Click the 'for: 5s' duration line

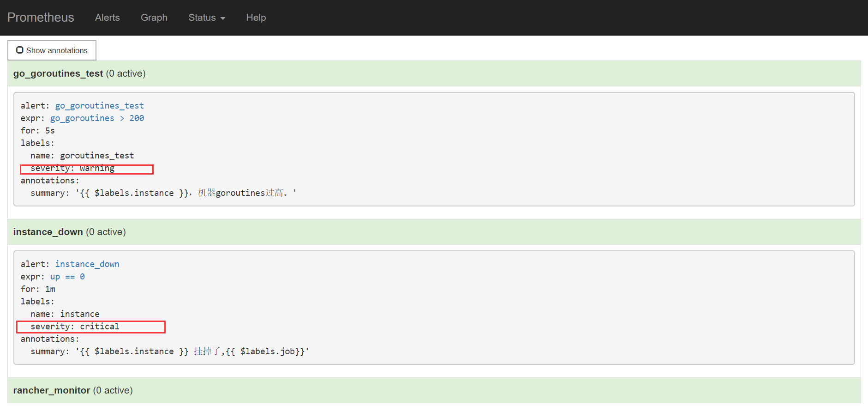coord(38,131)
